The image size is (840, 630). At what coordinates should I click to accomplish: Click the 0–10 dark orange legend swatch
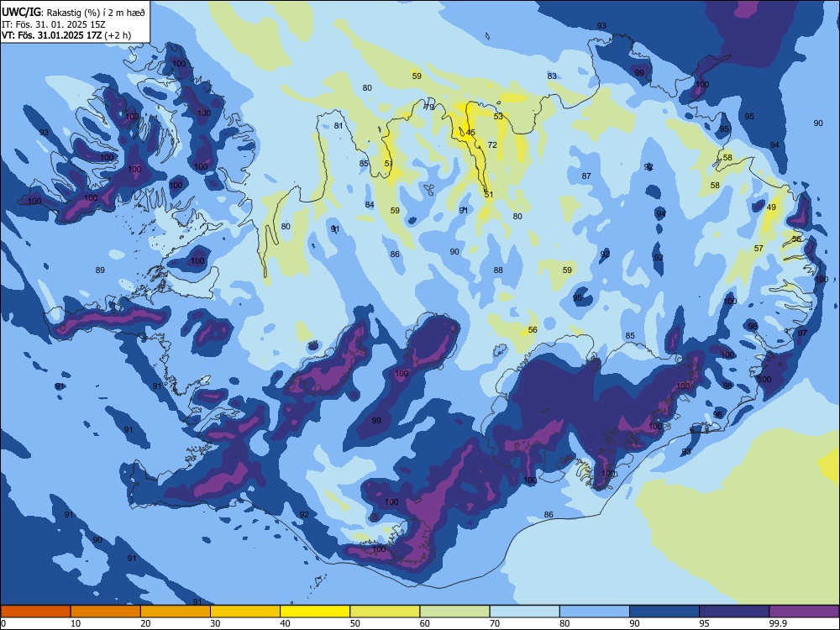pyautogui.click(x=35, y=612)
